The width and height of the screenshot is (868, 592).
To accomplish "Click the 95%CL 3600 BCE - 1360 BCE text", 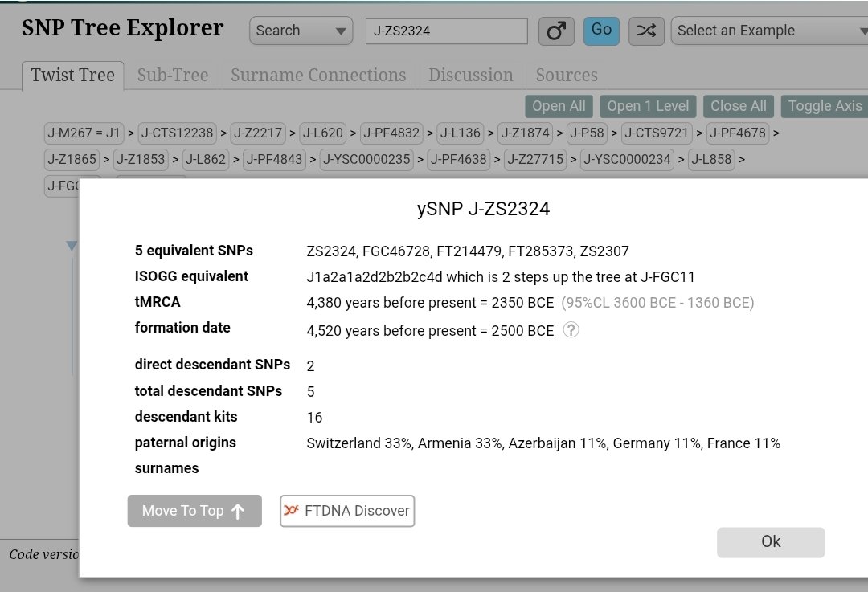I will point(657,303).
